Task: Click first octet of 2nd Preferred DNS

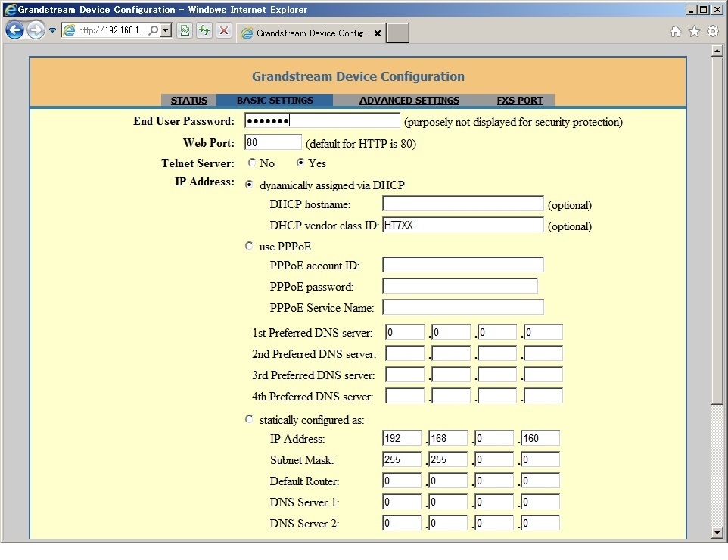Action: tap(405, 353)
